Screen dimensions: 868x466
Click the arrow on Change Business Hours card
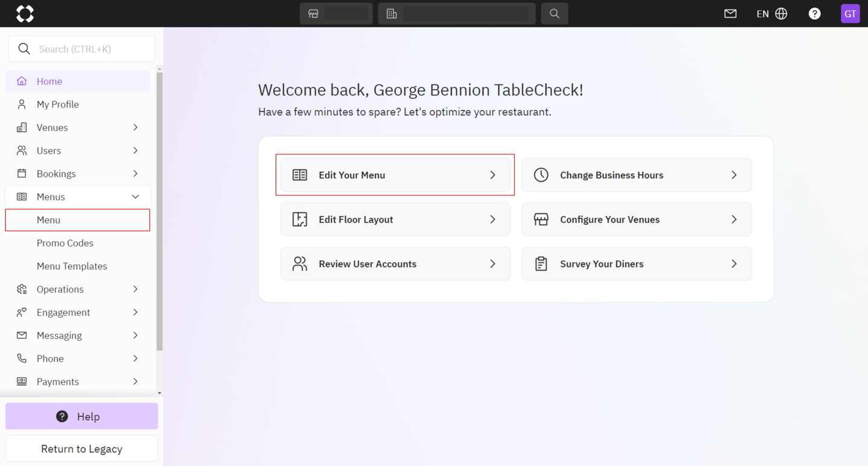coord(734,175)
